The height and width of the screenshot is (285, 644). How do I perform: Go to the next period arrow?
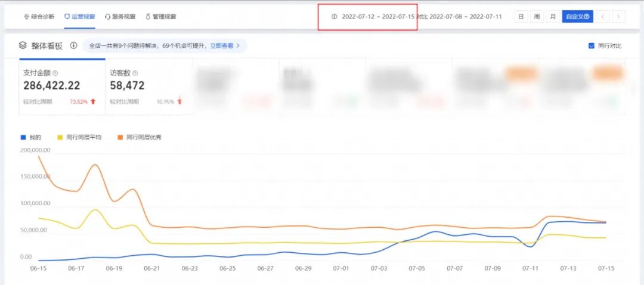620,17
